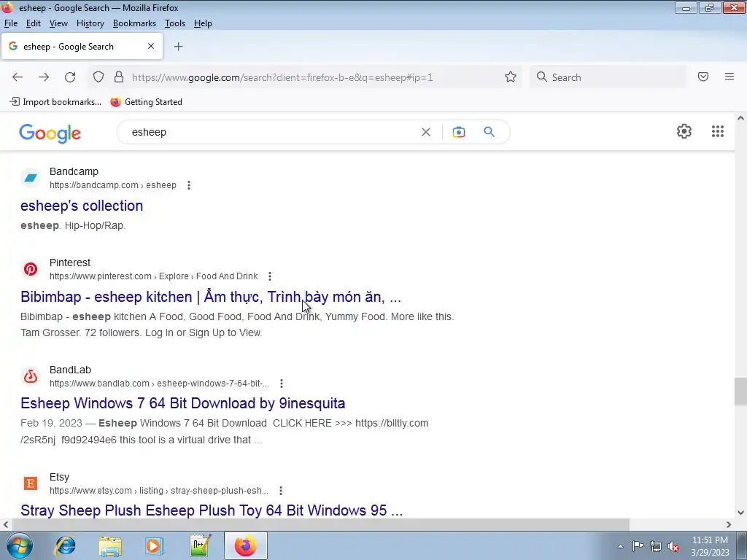Clear the Google search query
Viewport: 747px width, 560px height.
(426, 132)
